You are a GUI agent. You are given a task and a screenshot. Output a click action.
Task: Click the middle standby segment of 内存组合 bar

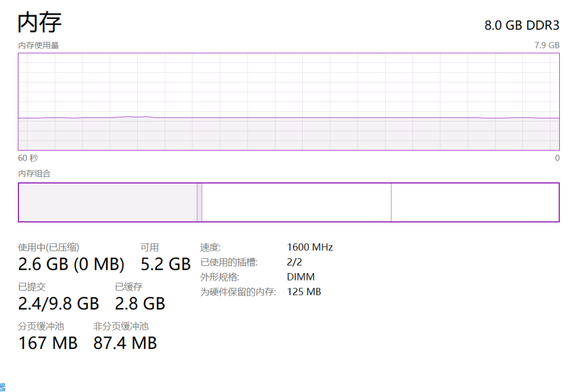point(296,202)
